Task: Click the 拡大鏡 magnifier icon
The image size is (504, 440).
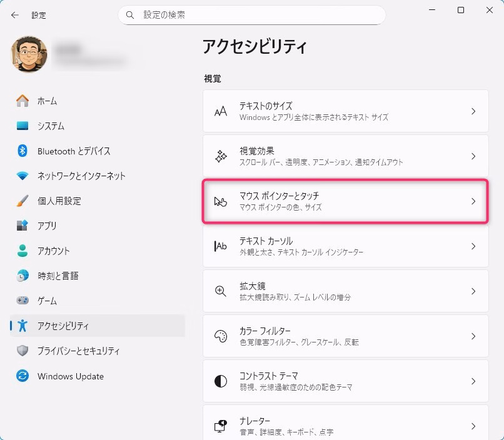Action: (x=220, y=291)
